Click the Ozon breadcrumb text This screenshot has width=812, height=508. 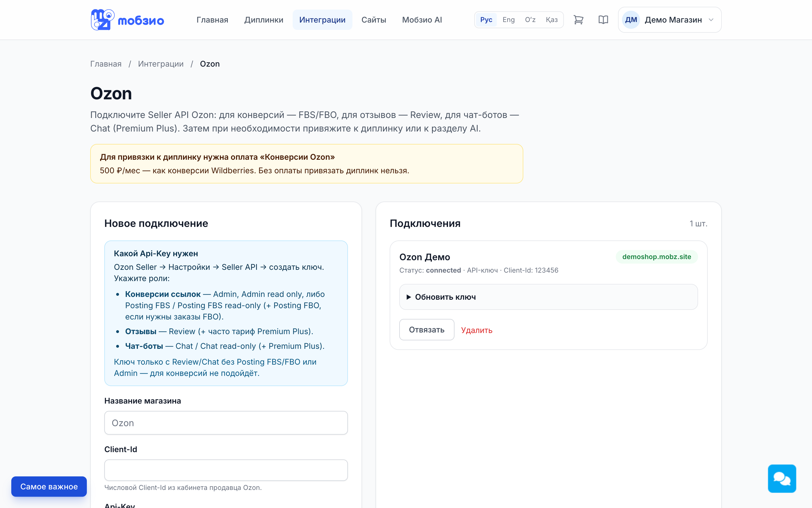pos(210,64)
